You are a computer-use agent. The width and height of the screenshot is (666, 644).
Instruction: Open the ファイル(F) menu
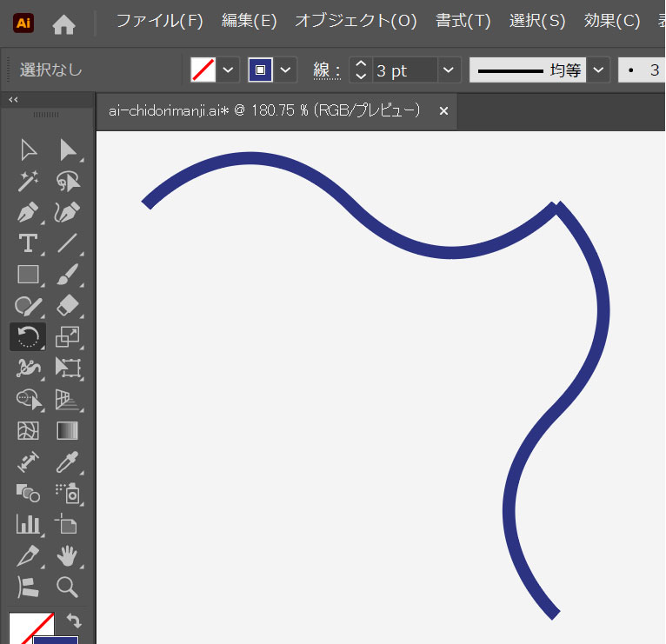coord(160,21)
